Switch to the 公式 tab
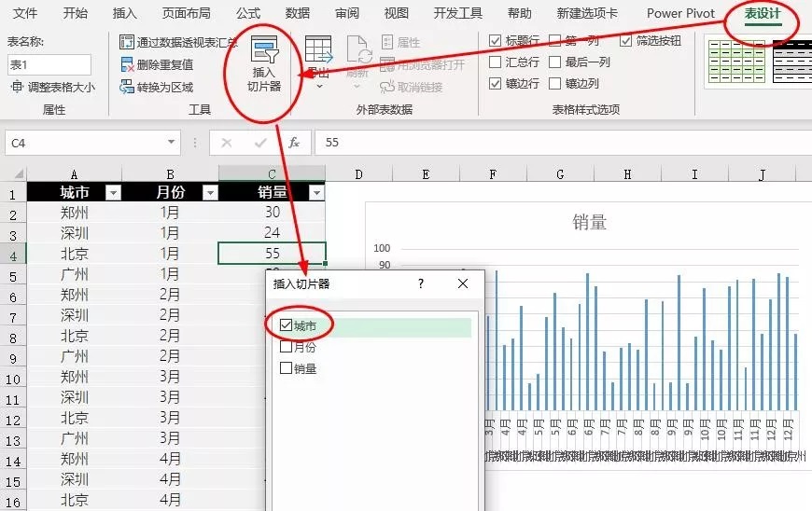 pos(248,13)
